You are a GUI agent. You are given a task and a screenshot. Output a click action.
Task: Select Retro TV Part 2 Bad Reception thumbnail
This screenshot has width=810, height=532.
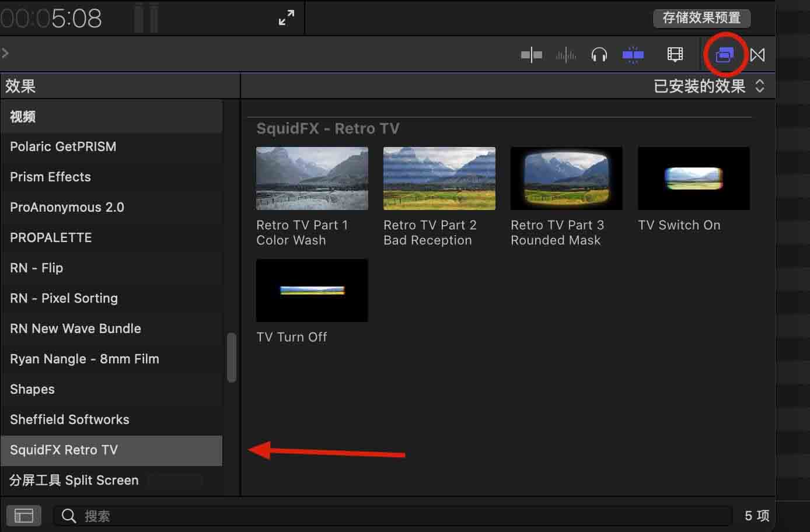pos(439,178)
